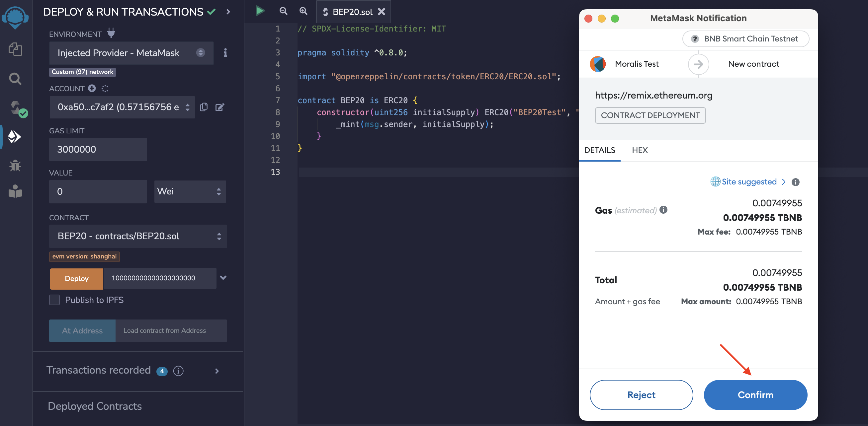Click the orange Deploy button
This screenshot has height=426, width=868.
[x=76, y=278]
